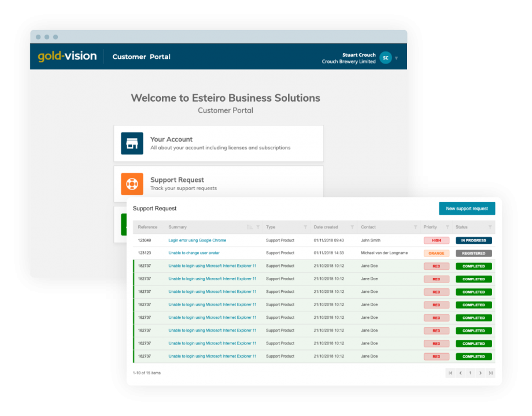532x416 pixels.
Task: Open 'Login error using Google Chrome' request
Action: click(197, 240)
